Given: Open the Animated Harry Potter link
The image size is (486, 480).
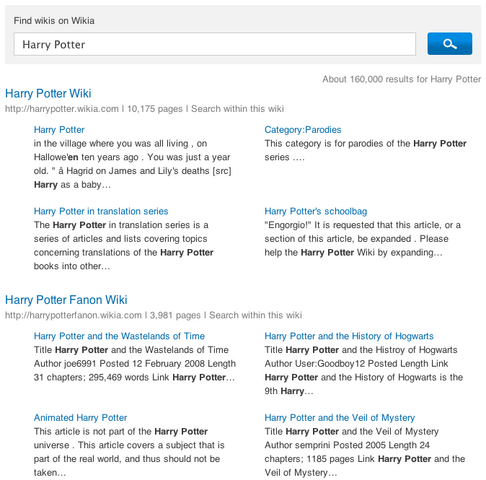Looking at the screenshot, I should 80,418.
